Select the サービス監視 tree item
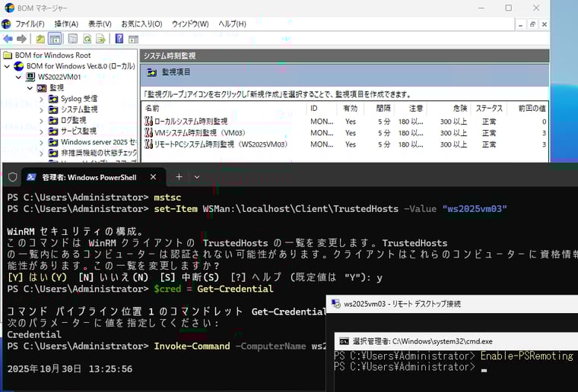The image size is (578, 392). [78, 131]
